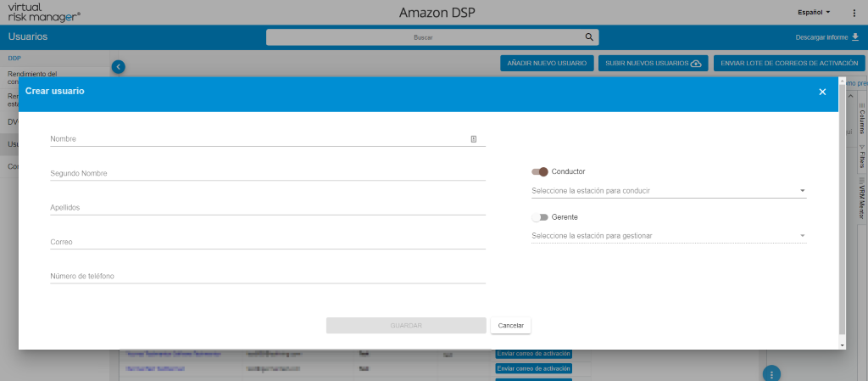
Task: Click the Usuarios page heading
Action: coord(28,37)
